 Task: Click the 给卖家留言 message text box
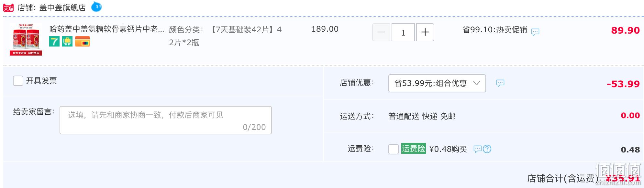coord(166,120)
